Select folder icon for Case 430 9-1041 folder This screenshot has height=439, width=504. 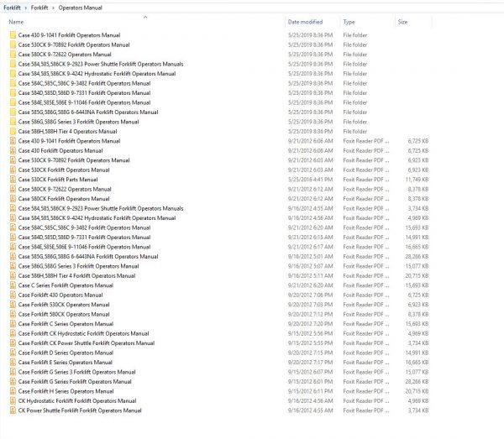(x=13, y=35)
